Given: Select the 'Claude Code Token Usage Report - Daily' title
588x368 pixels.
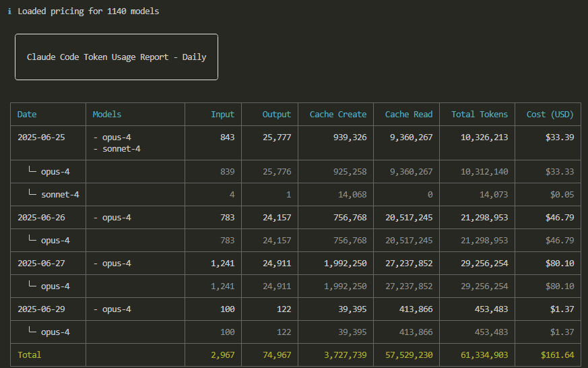Looking at the screenshot, I should coord(117,57).
